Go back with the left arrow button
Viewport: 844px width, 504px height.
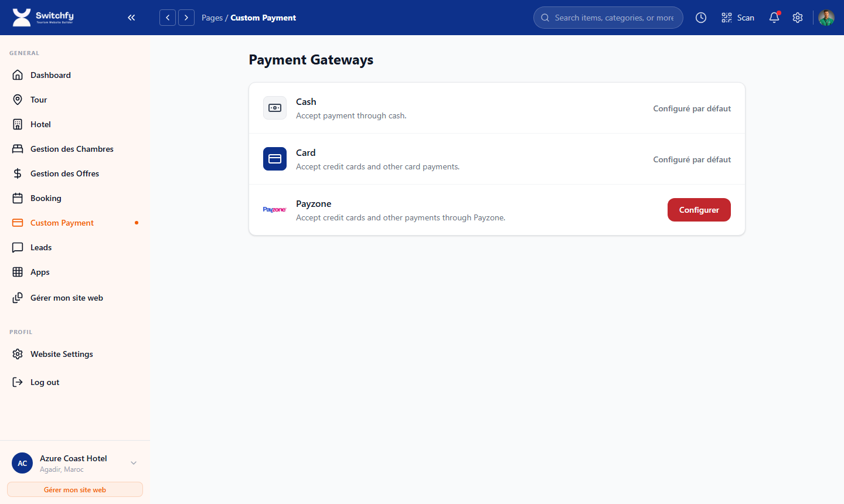coord(168,18)
